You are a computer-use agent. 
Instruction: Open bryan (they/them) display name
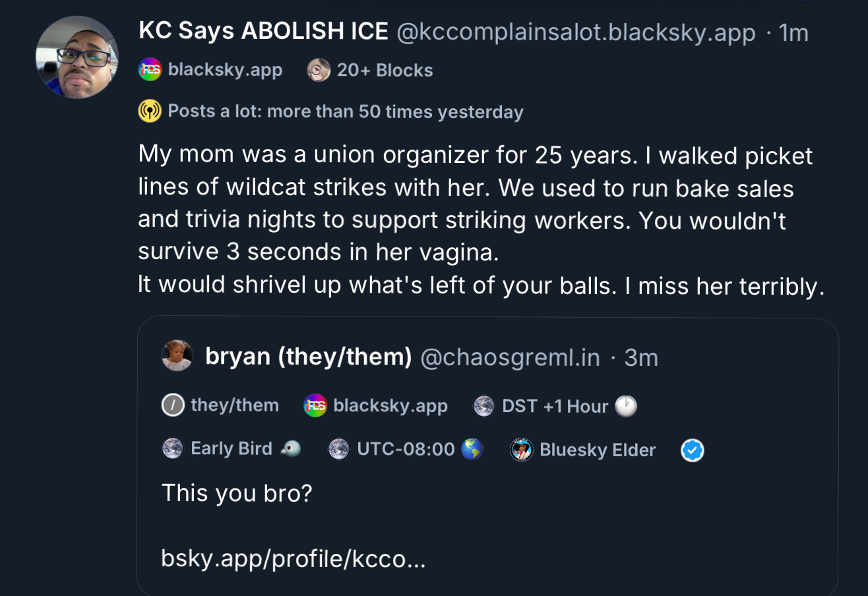308,357
